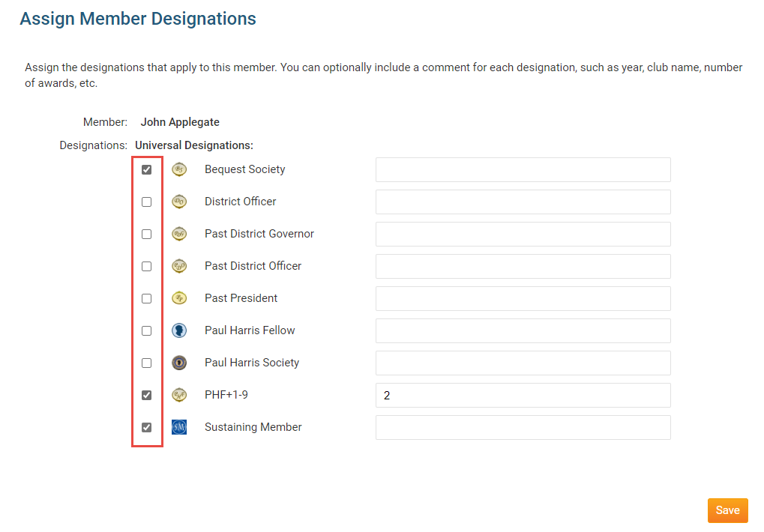764x532 pixels.
Task: Uncheck the Bequest Society checkbox
Action: click(x=147, y=170)
